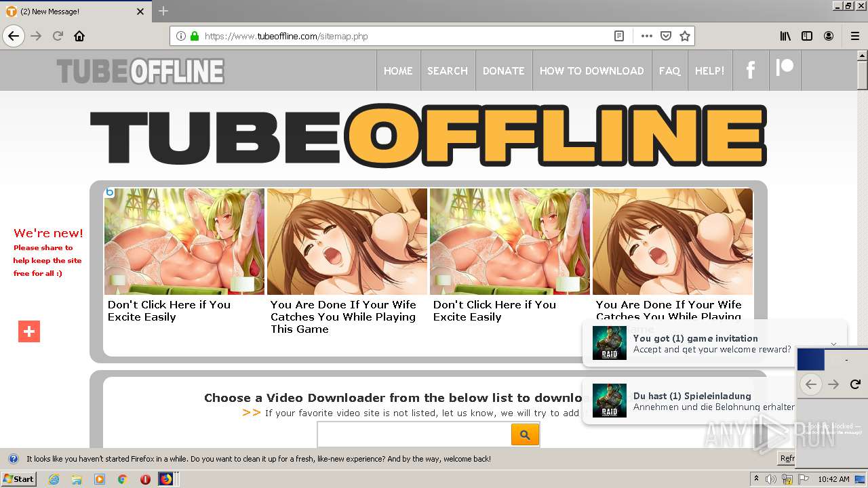Open the HOW TO DOWNLOAD menu item
The image size is (868, 488).
[x=592, y=70]
